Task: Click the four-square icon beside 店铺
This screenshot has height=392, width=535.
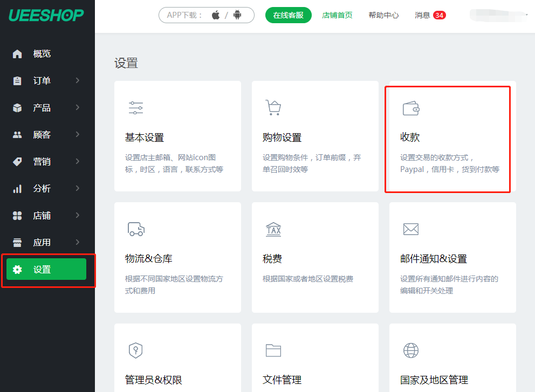Action: pyautogui.click(x=17, y=216)
